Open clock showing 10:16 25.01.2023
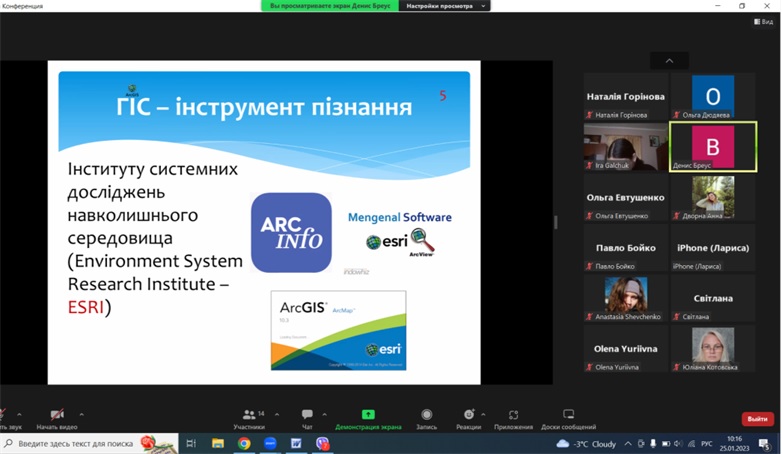Viewport: 782px width, 454px height. 734,444
